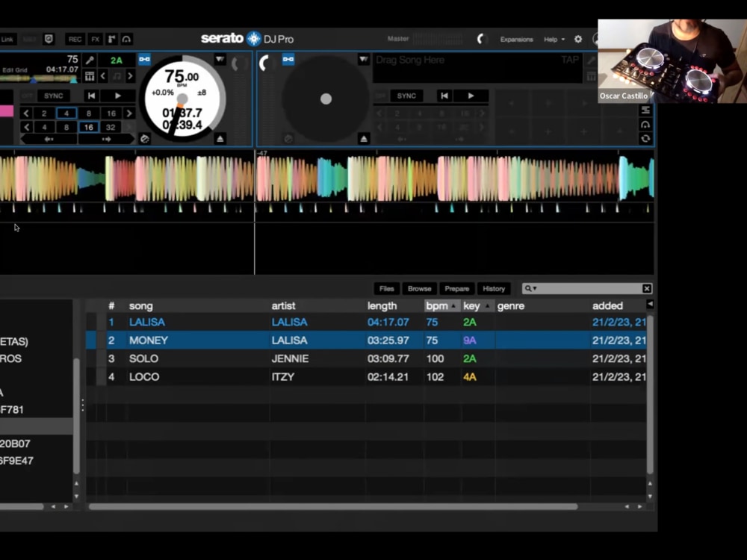Shift key up with right arrow
This screenshot has width=747, height=560.
click(x=130, y=76)
